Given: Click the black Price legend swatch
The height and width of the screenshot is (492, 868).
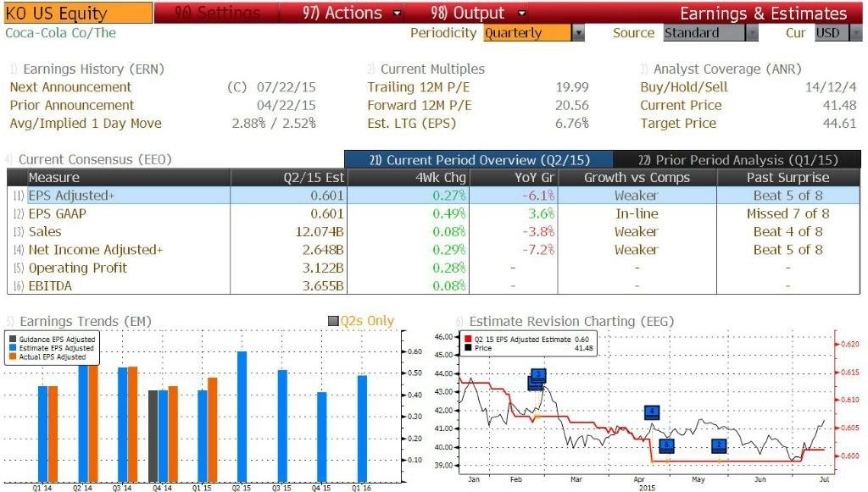Looking at the screenshot, I should pos(468,348).
